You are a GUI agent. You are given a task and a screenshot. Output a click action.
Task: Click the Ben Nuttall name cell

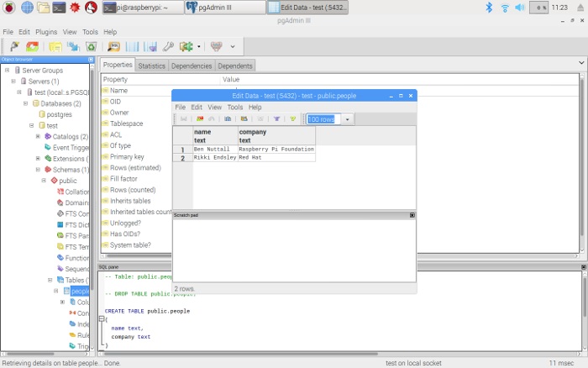pyautogui.click(x=214, y=150)
